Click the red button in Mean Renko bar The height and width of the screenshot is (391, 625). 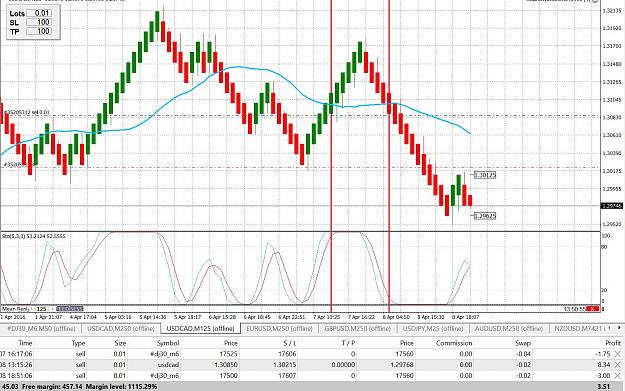click(593, 309)
